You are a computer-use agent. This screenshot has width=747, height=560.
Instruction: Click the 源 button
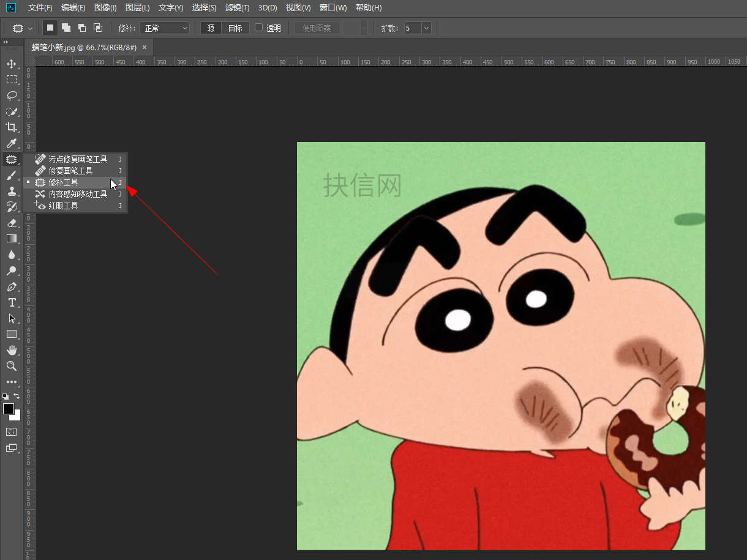point(211,28)
